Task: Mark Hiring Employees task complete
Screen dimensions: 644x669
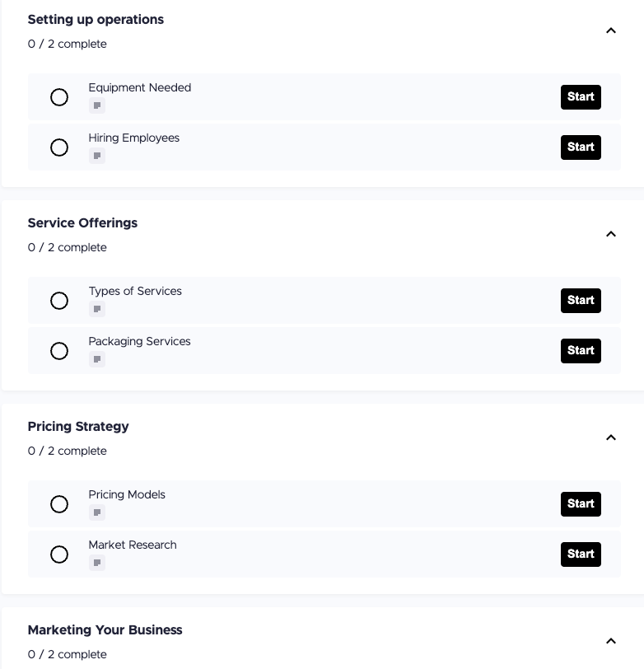Action: 59,147
